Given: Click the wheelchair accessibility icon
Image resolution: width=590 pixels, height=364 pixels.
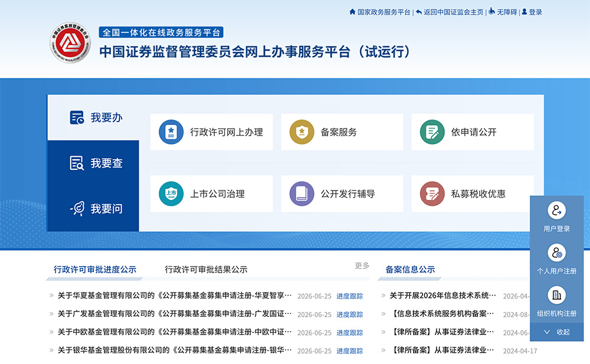Looking at the screenshot, I should [x=491, y=12].
